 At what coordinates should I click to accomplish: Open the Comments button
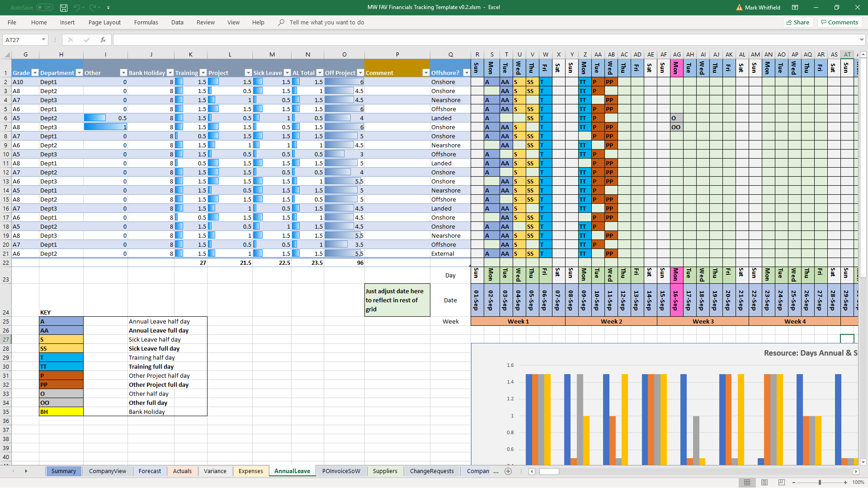coord(840,22)
